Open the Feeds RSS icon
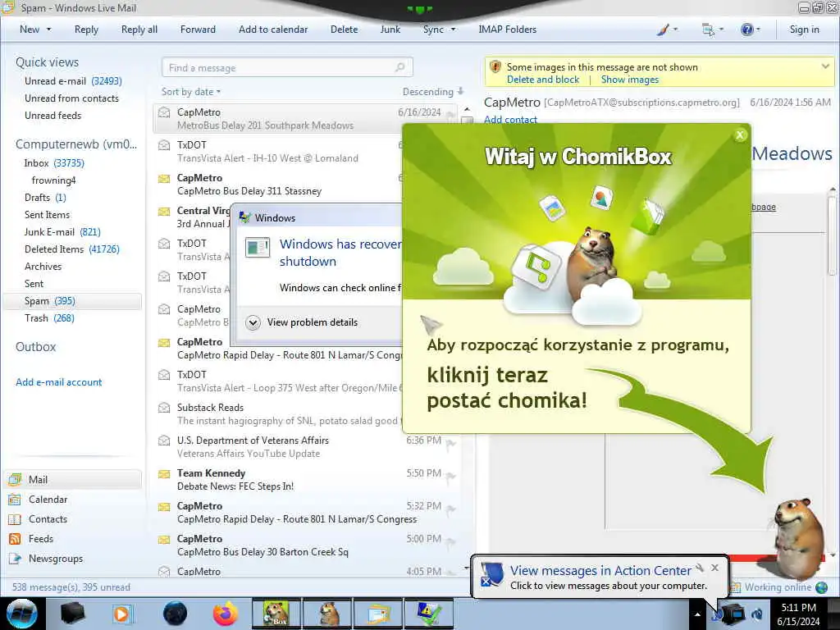 click(x=15, y=539)
